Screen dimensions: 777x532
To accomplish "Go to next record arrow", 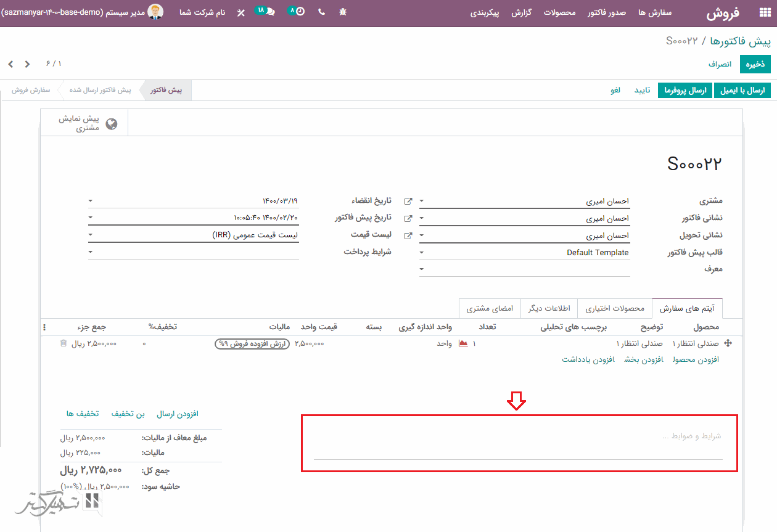I will point(11,64).
